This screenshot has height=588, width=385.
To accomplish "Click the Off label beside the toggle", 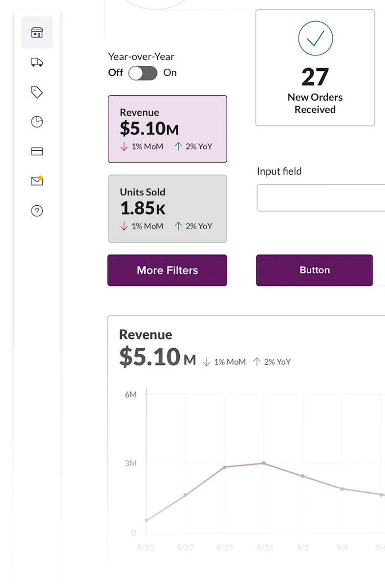I will click(116, 73).
